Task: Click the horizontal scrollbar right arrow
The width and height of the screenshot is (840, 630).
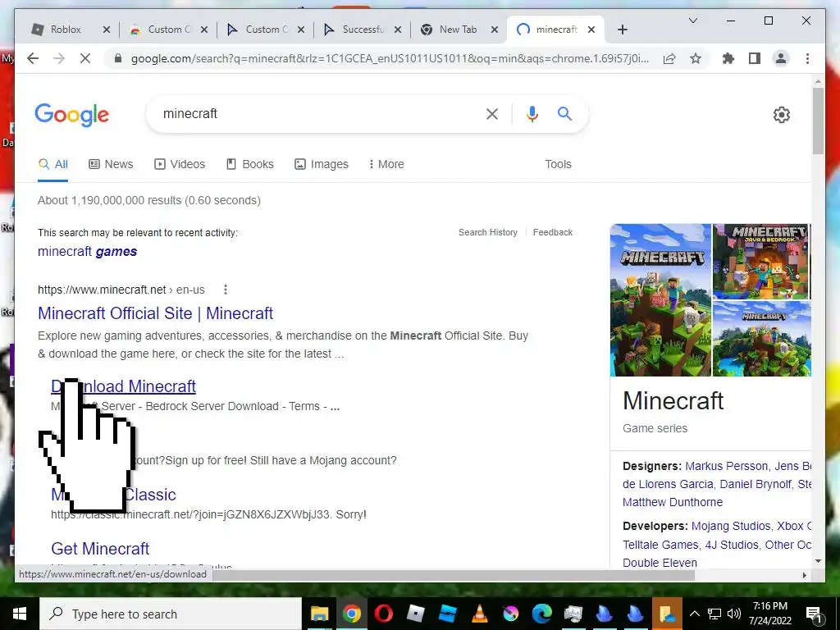Action: 805,575
